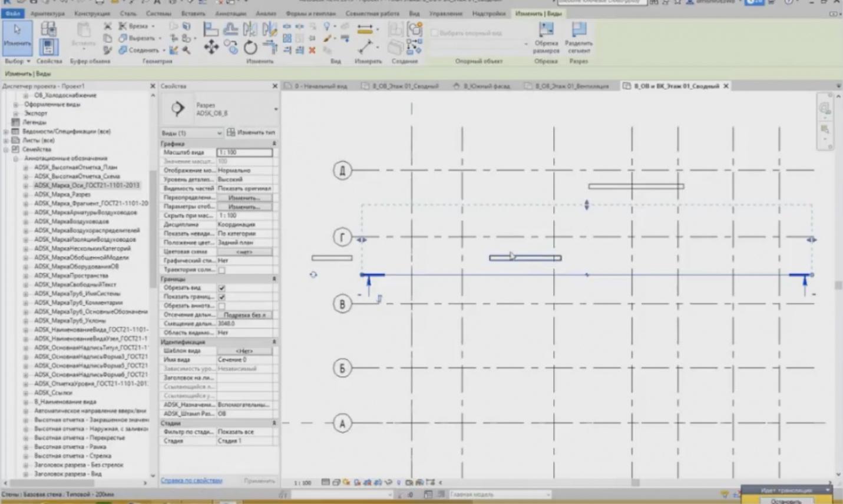Click the red X delete icon
This screenshot has width=843, height=504.
312,50
